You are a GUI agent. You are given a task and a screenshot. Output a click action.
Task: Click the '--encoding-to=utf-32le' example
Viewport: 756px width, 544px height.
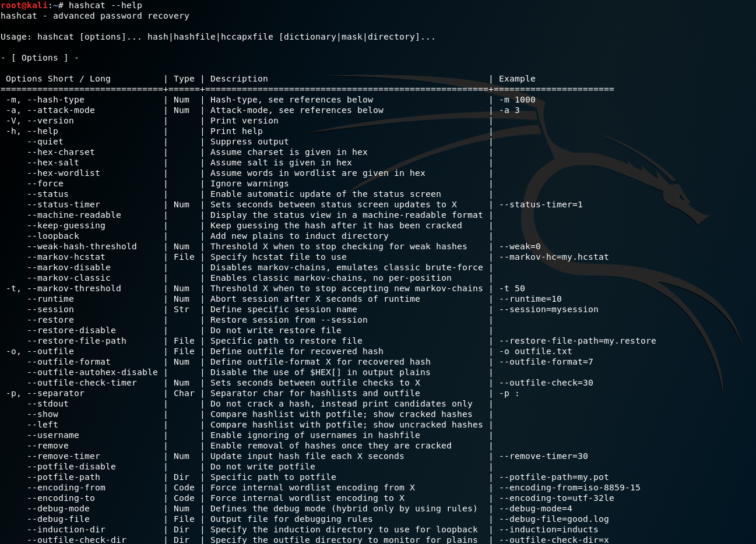[557, 498]
